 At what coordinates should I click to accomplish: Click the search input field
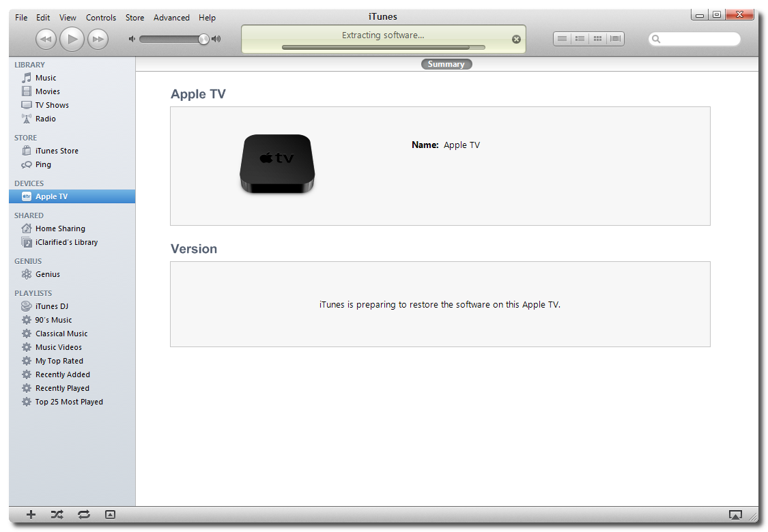click(x=698, y=39)
